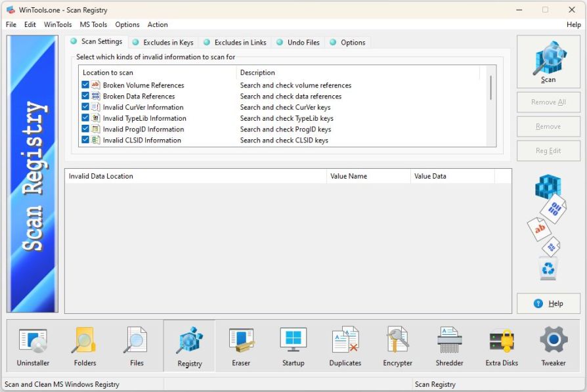Toggle Invalid ProgID Information checkbox
Screen dimensions: 587x392
[85, 129]
